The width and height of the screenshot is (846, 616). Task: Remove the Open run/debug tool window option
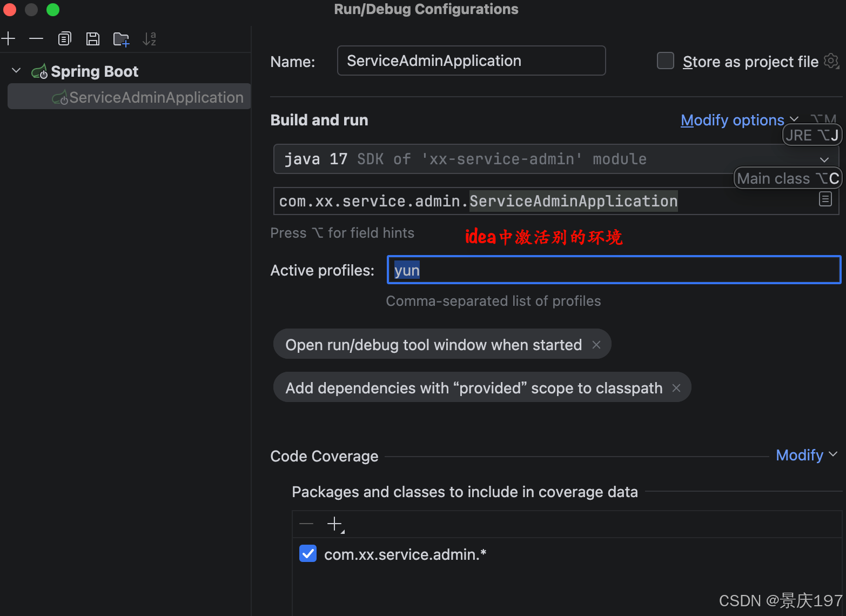pos(596,345)
